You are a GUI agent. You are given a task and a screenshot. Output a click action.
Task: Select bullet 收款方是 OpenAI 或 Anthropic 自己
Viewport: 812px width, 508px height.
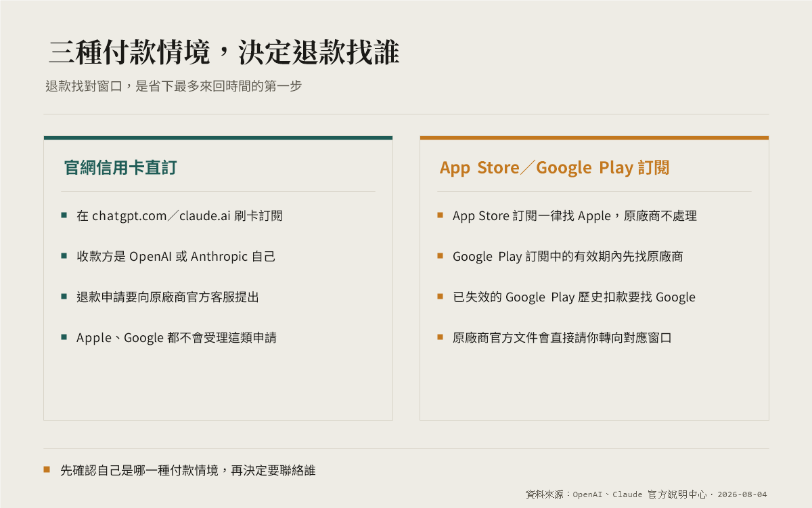[x=176, y=257]
